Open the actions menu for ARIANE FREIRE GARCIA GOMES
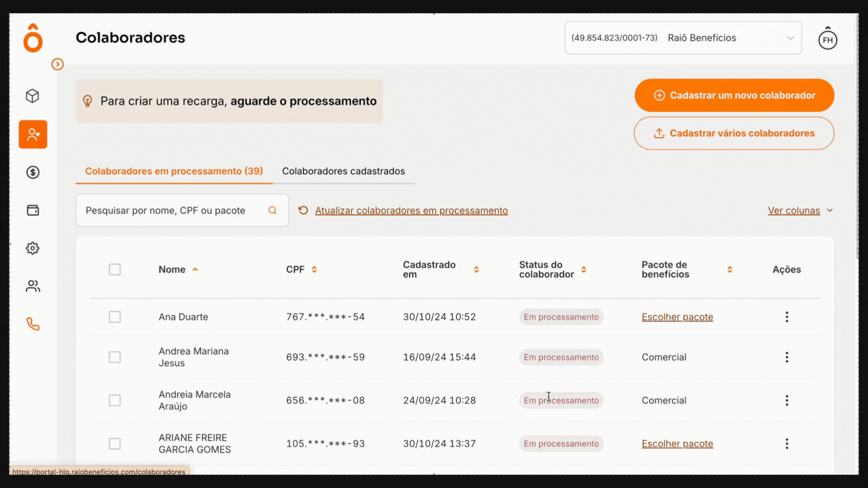868x488 pixels. click(787, 443)
